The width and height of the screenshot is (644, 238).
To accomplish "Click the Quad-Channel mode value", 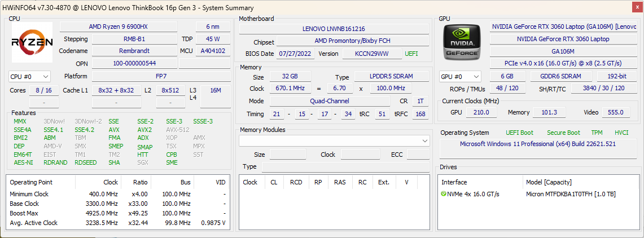I will [x=330, y=101].
